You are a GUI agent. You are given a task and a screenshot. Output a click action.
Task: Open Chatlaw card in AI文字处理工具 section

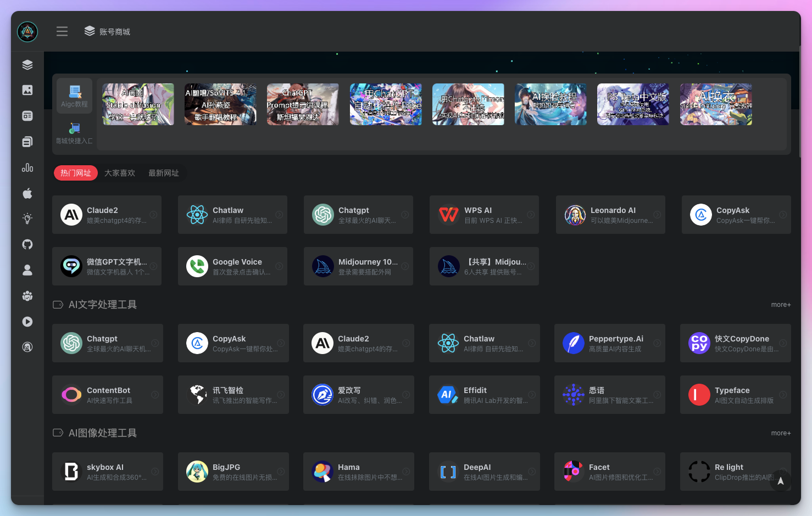[x=485, y=343]
